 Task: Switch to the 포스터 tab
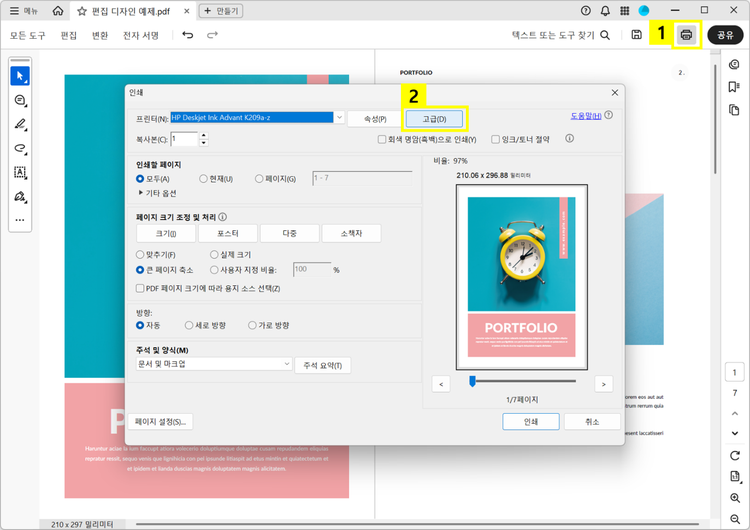click(x=228, y=233)
